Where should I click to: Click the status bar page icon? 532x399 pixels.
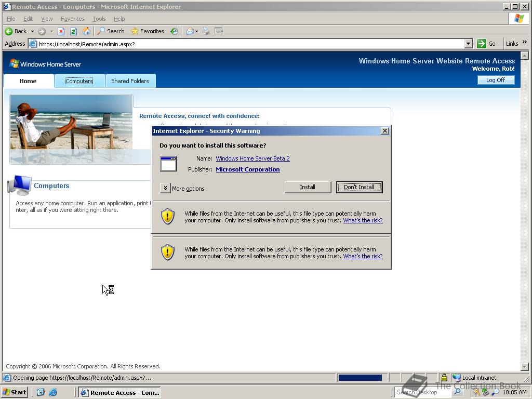pos(7,378)
